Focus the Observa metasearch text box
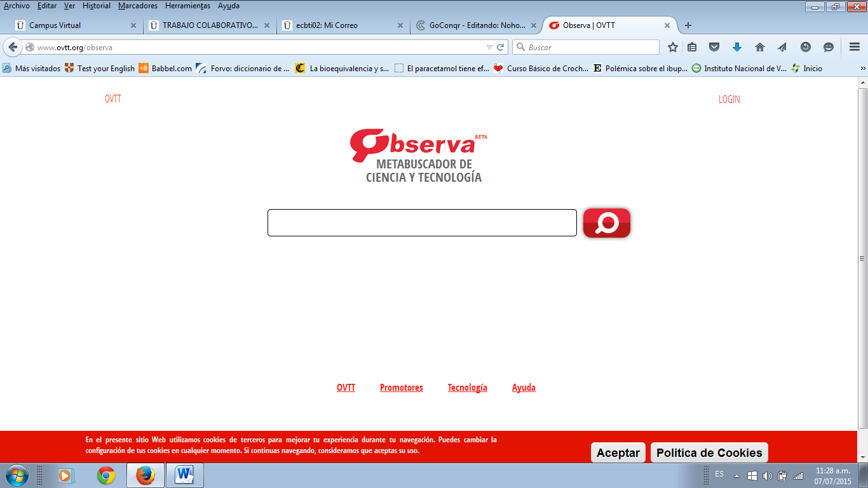Image resolution: width=868 pixels, height=488 pixels. point(422,222)
